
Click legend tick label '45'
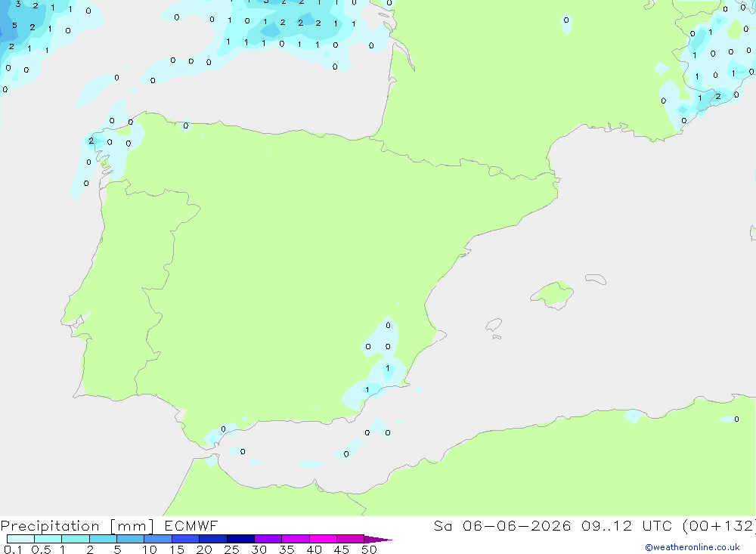pyautogui.click(x=342, y=549)
